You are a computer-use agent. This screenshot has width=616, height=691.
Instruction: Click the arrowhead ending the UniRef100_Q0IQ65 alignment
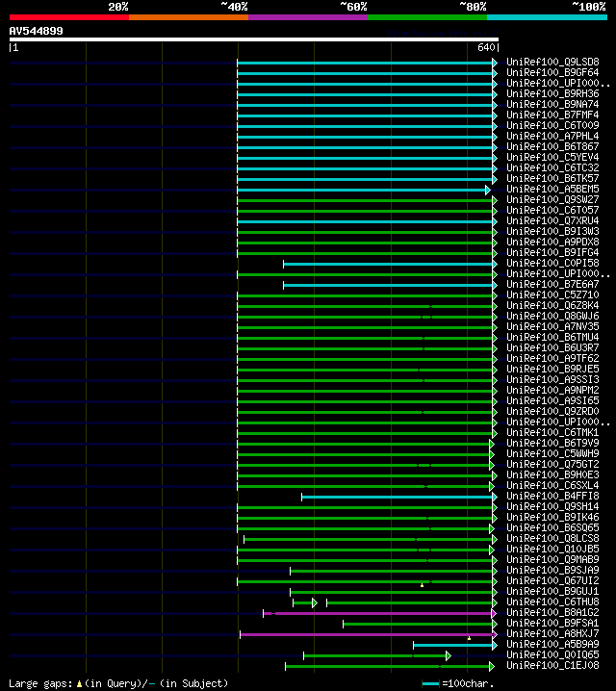pos(449,655)
